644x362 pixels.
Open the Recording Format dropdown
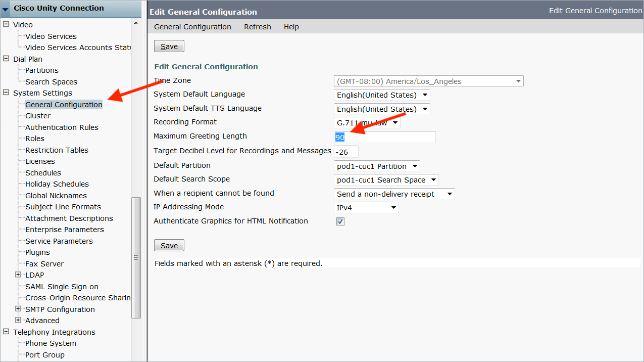[367, 123]
